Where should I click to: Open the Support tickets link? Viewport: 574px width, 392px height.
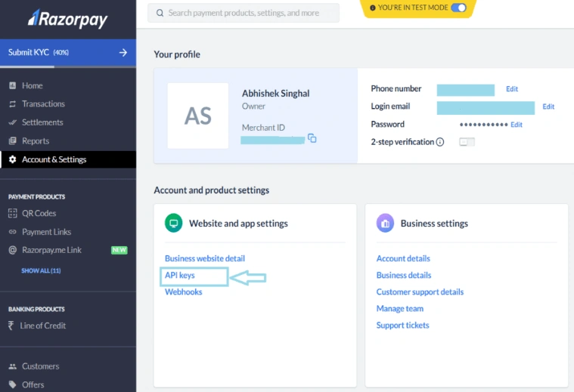[x=402, y=326]
